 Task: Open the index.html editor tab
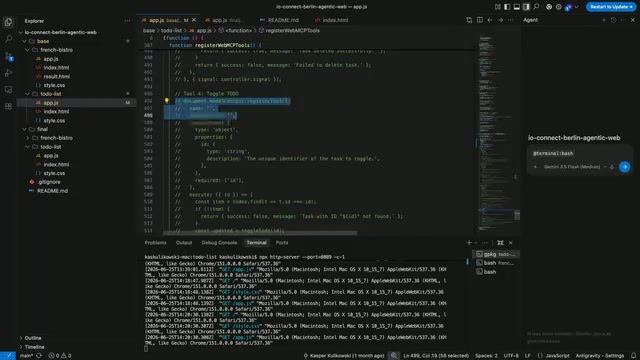point(331,20)
